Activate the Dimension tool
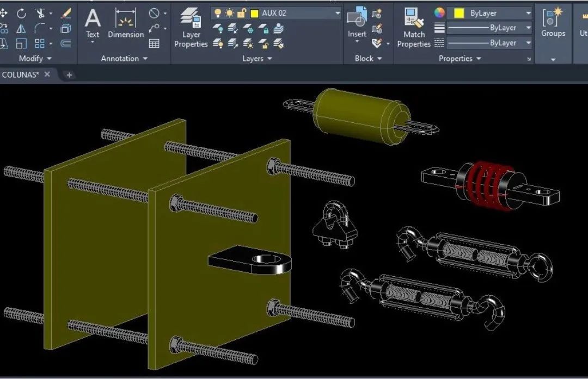This screenshot has height=379, width=588. (x=126, y=23)
